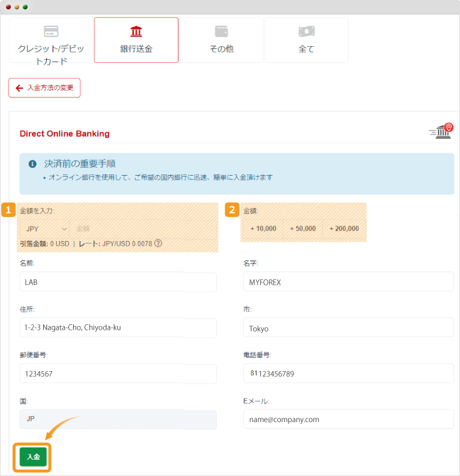Add 200,000 to the amount
Screen dimensions: 460x476
344,228
